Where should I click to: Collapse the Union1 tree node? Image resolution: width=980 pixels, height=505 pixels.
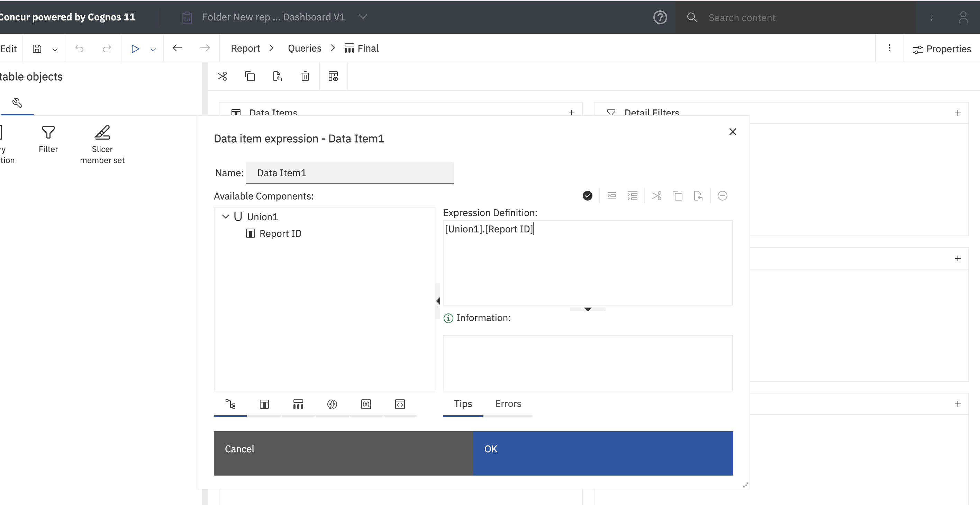pyautogui.click(x=226, y=216)
